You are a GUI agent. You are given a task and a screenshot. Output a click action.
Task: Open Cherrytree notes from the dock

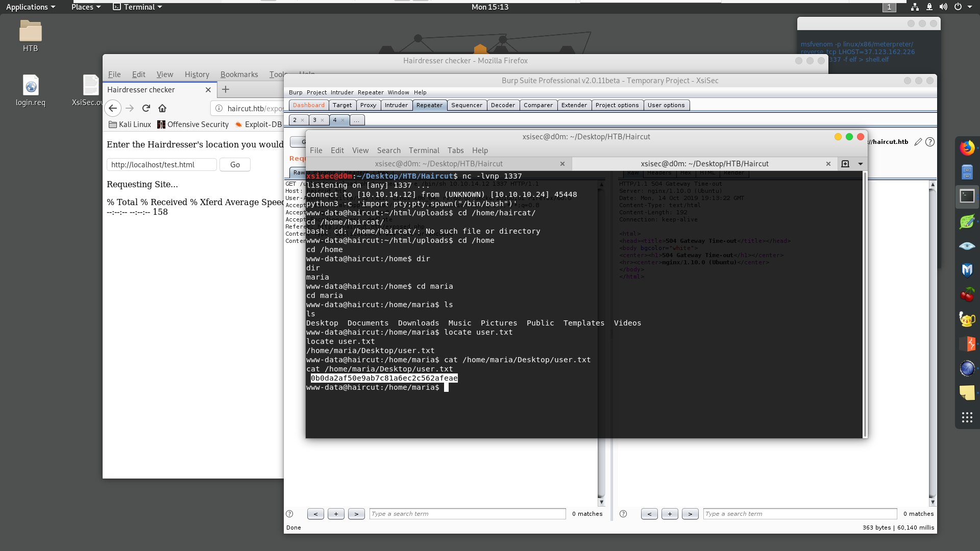click(x=967, y=294)
